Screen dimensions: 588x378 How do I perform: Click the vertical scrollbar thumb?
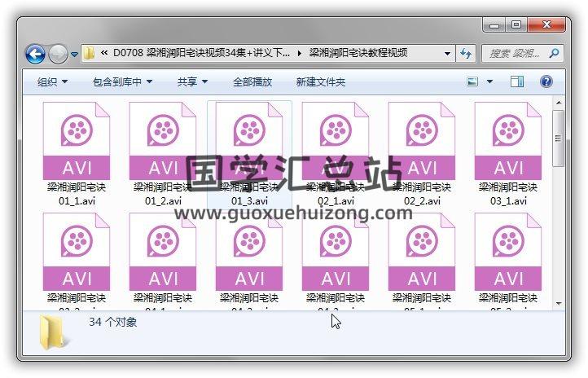[559, 138]
